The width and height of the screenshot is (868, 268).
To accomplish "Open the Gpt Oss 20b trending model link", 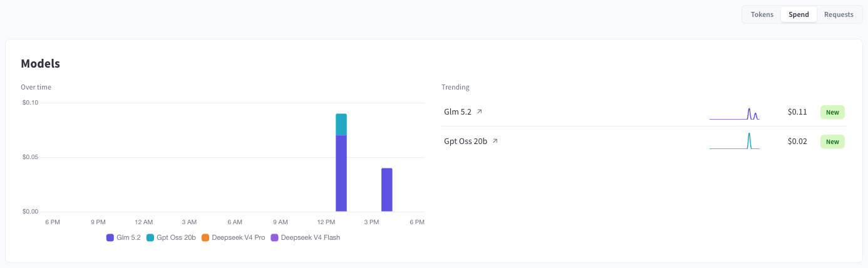I will click(x=465, y=142).
